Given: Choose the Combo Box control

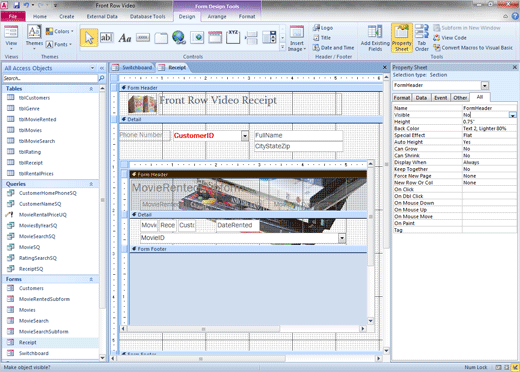Looking at the screenshot, I should 269,37.
